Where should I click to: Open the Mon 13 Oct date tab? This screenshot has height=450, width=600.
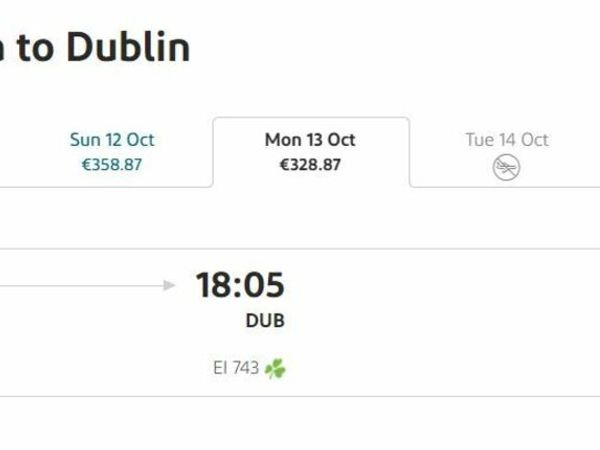(311, 152)
